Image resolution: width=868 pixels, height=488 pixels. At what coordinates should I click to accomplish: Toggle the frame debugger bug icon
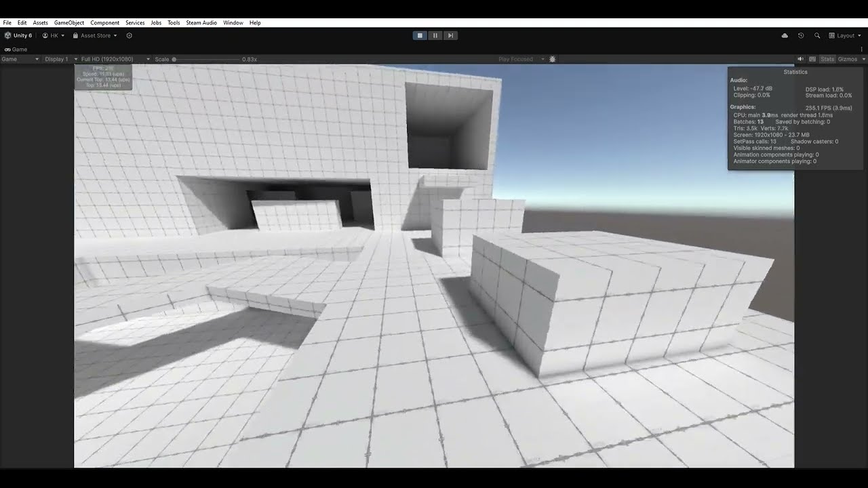coord(553,59)
